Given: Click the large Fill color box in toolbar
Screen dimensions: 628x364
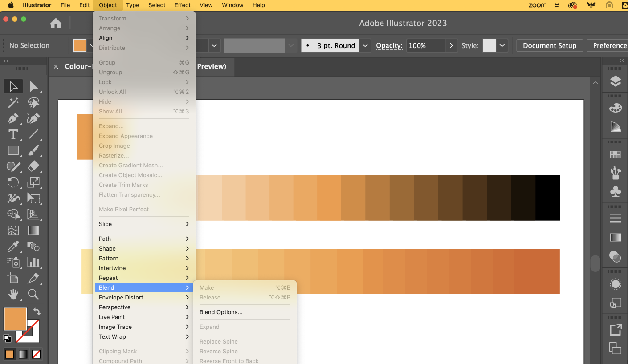Looking at the screenshot, I should 15,319.
